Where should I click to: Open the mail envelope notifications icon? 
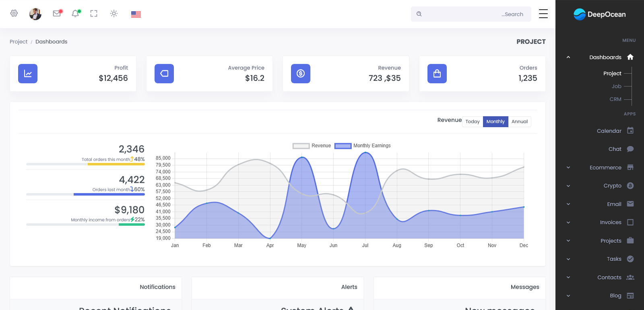click(57, 14)
